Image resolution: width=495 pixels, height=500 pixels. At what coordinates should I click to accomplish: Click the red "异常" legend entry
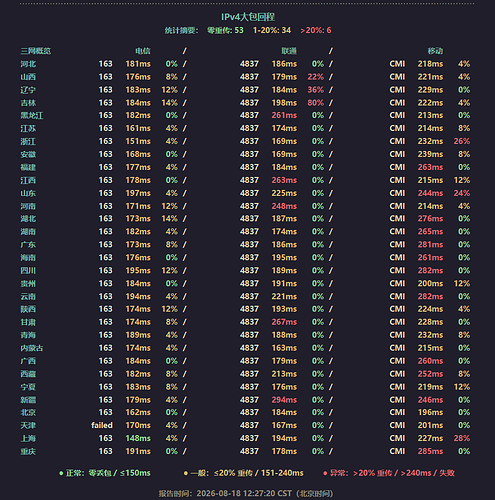tap(389, 473)
